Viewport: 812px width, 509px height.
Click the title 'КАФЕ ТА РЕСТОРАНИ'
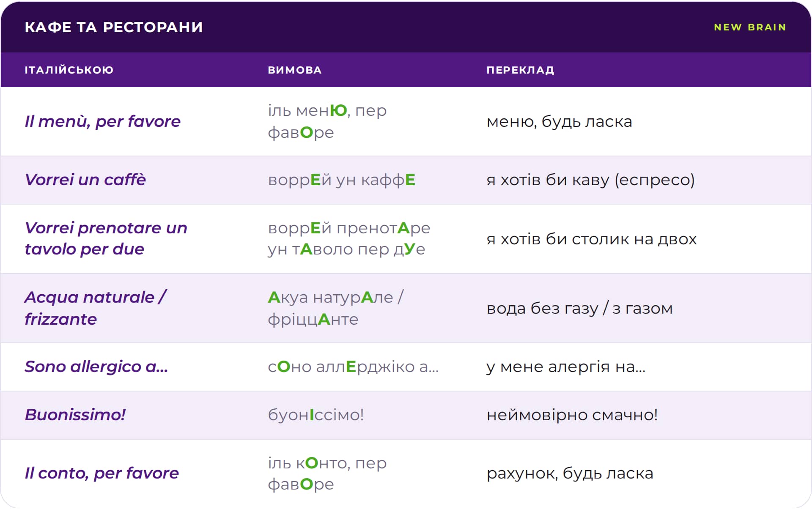tap(114, 27)
